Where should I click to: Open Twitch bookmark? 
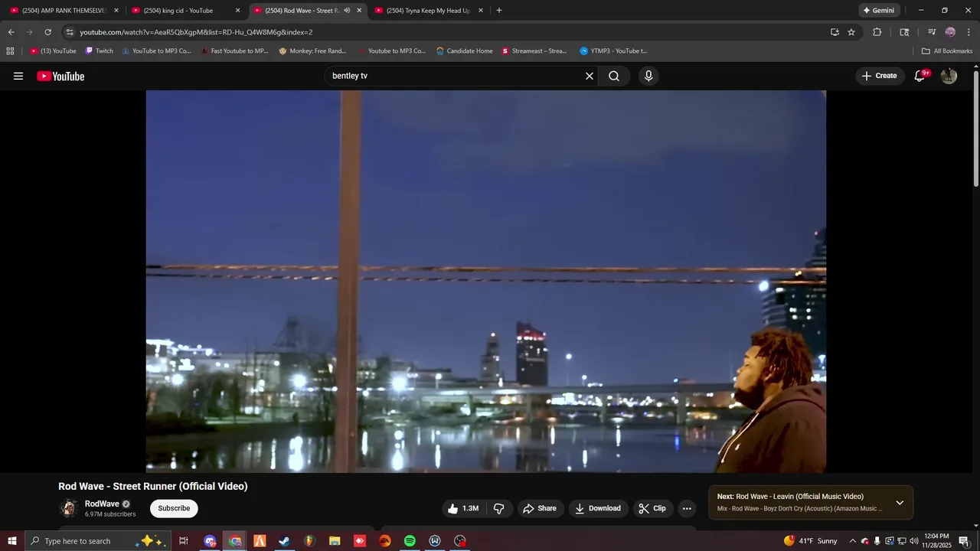pyautogui.click(x=99, y=51)
